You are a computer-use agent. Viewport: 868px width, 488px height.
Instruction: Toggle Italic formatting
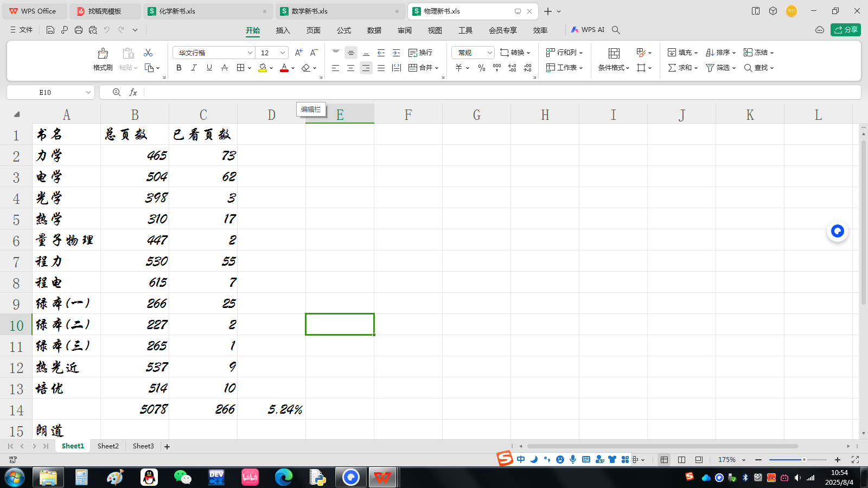point(194,68)
